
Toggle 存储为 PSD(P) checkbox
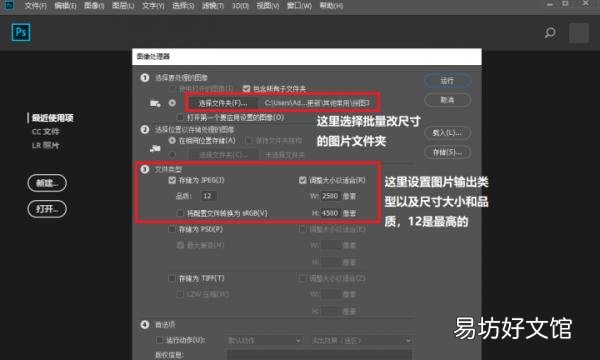pyautogui.click(x=172, y=229)
